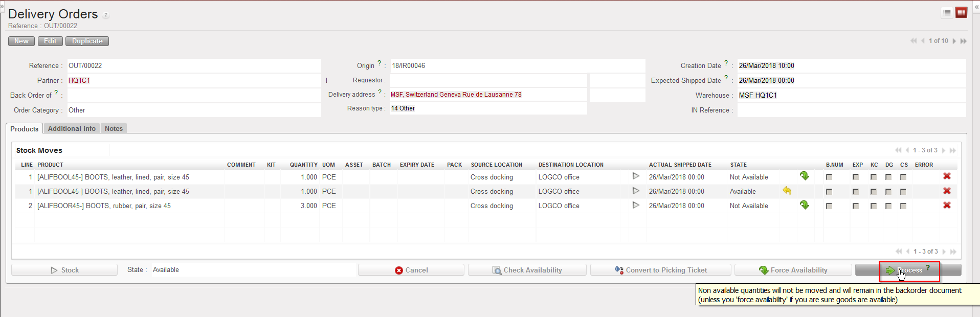The width and height of the screenshot is (980, 317).
Task: Delete the first leather boots stock move line
Action: tap(947, 176)
